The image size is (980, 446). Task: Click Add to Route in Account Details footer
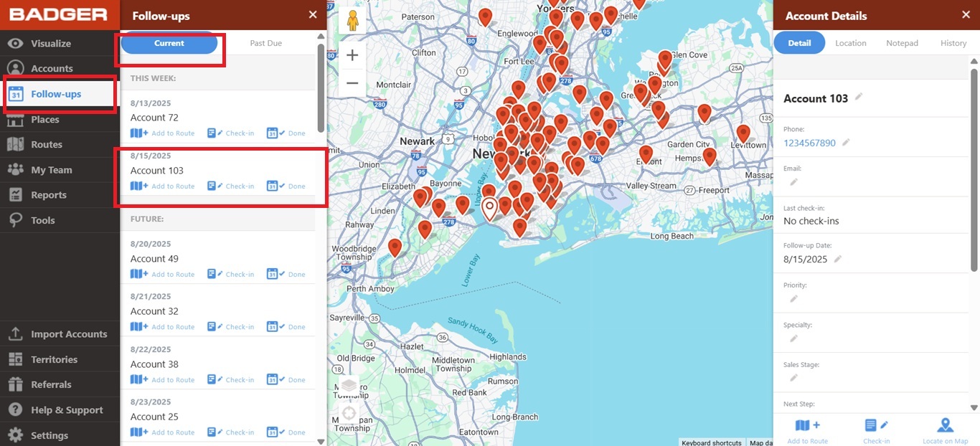[x=808, y=431]
